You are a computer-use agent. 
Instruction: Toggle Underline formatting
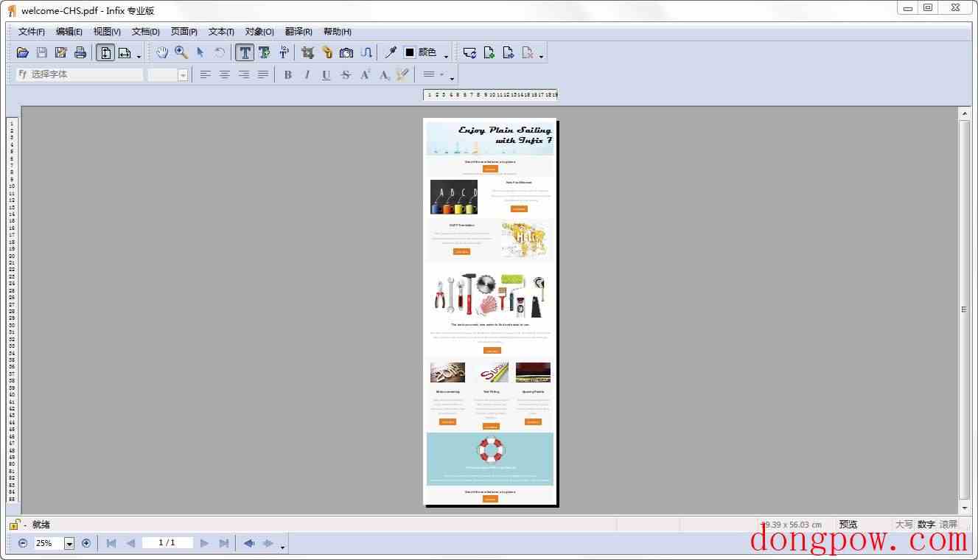tap(326, 74)
